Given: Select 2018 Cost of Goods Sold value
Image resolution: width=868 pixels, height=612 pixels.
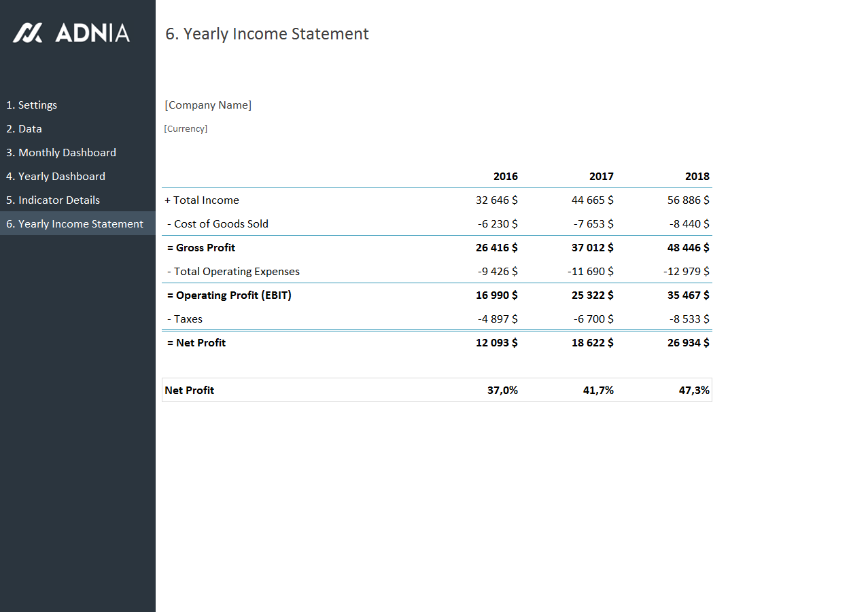Looking at the screenshot, I should click(x=689, y=224).
